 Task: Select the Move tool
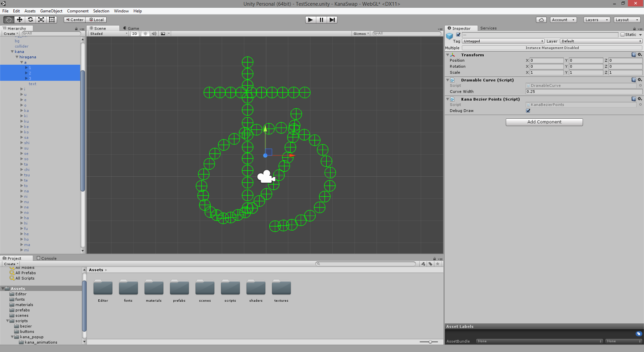pos(19,20)
